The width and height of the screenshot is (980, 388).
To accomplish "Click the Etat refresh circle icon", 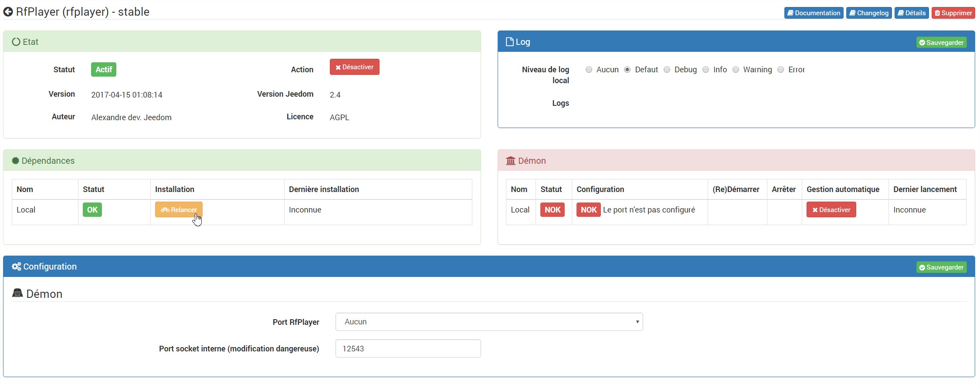I will pos(16,42).
